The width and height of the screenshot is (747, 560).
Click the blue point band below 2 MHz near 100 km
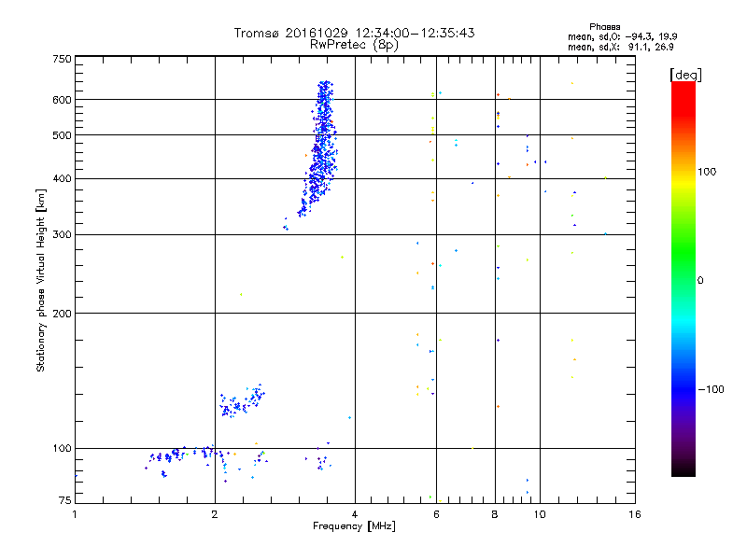[183, 455]
